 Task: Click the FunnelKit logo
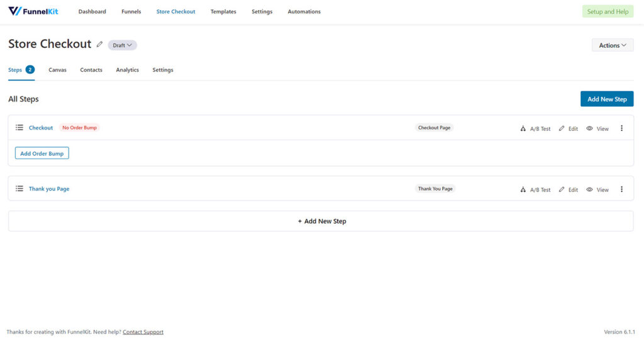click(x=33, y=11)
